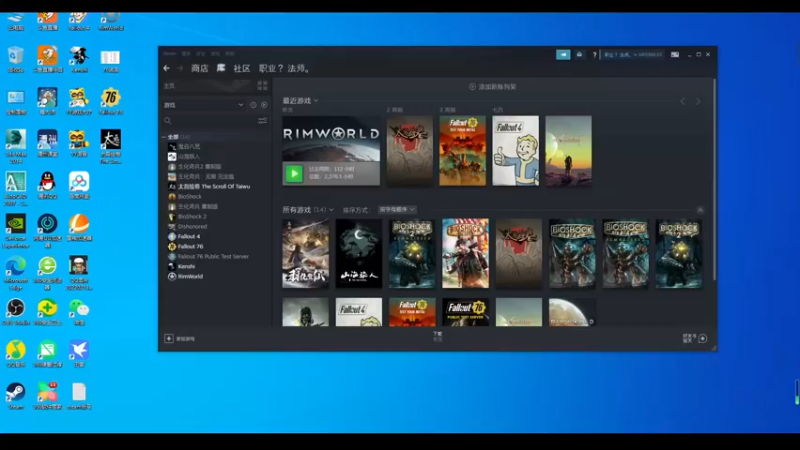Collapse the 所有游戏 shelf with up chevron
The image size is (800, 450).
pos(700,210)
